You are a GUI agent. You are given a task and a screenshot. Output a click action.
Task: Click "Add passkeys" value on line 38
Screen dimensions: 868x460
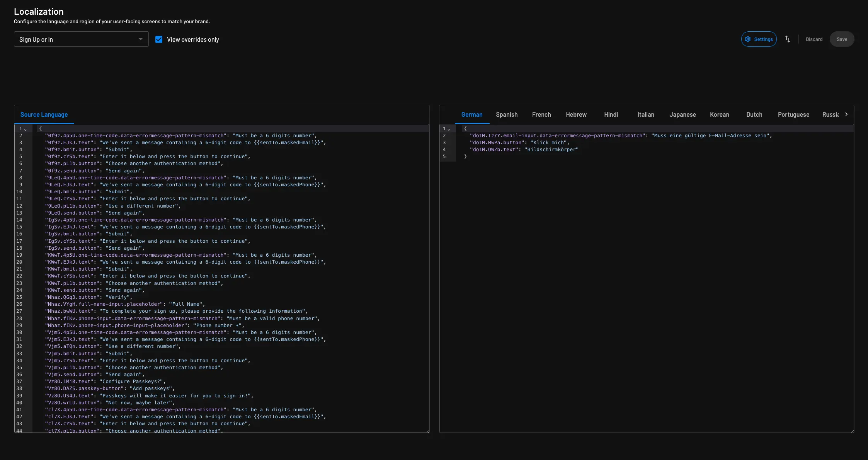151,388
